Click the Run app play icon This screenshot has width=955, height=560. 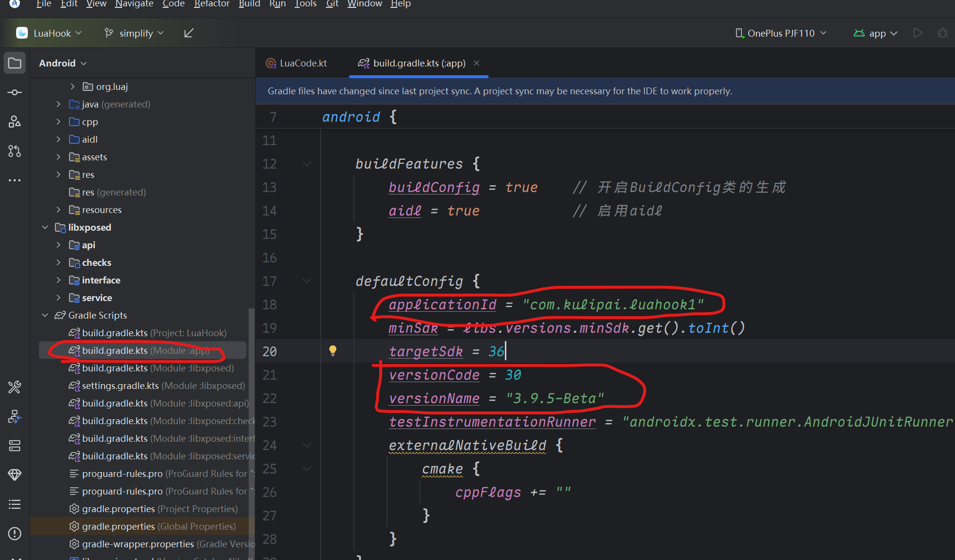pos(918,33)
